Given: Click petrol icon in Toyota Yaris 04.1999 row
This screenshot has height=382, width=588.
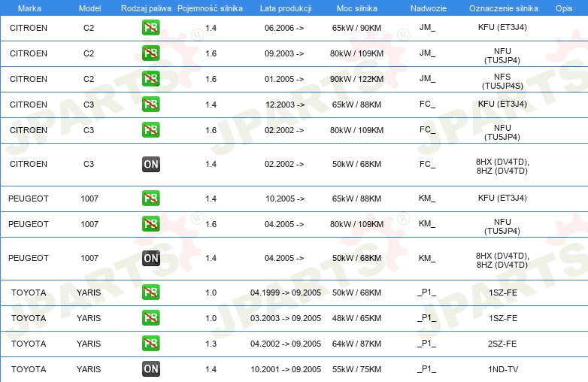Looking at the screenshot, I should pyautogui.click(x=150, y=293).
